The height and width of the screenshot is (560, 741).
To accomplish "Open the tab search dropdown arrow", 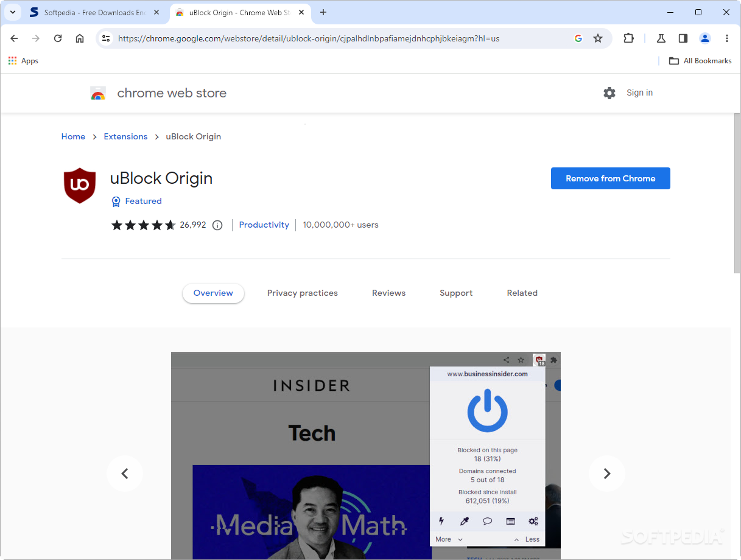I will click(12, 12).
